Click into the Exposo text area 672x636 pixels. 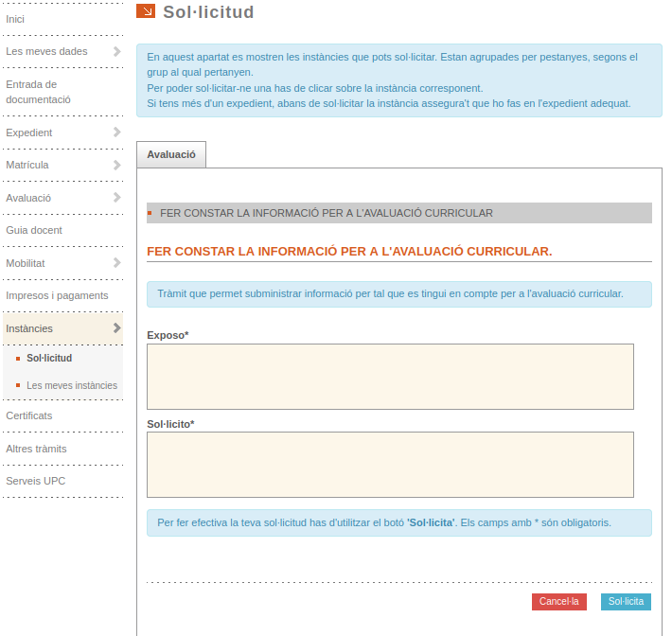390,377
